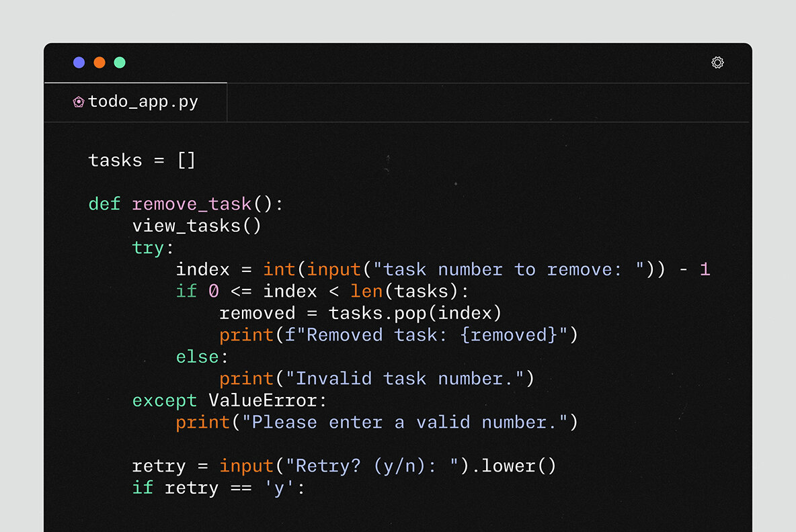The image size is (796, 532).
Task: Click the purple window control dot
Action: (x=79, y=62)
